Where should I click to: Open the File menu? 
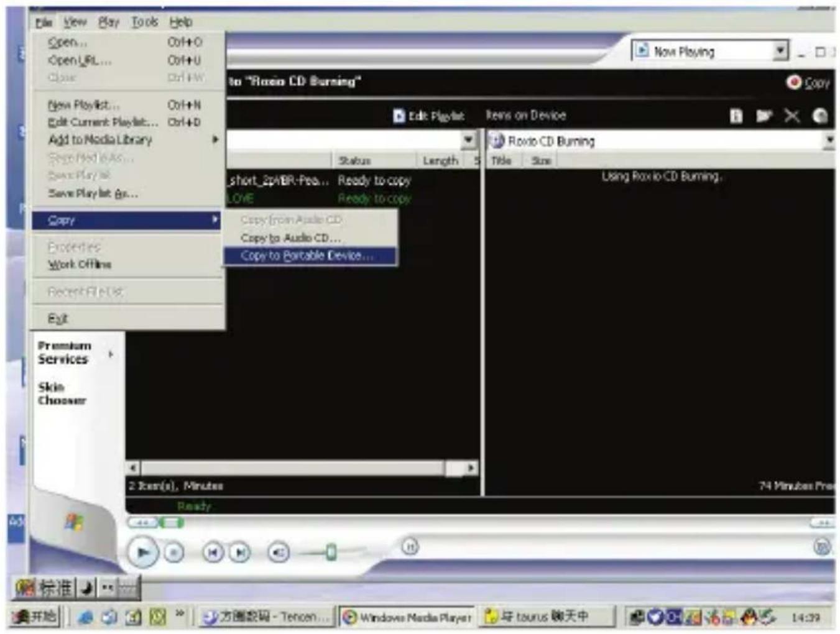[44, 22]
